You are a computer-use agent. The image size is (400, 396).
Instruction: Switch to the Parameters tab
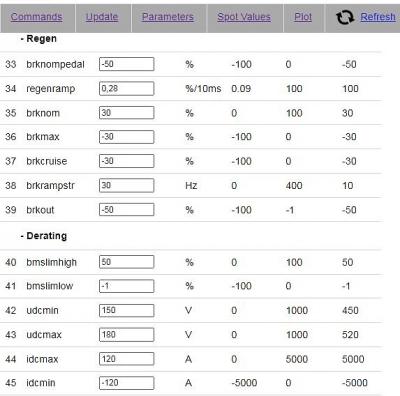pos(168,17)
